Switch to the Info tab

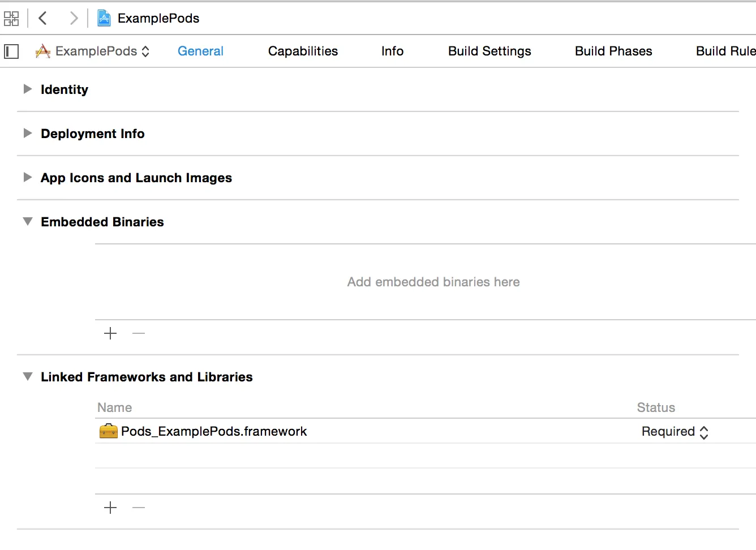392,51
